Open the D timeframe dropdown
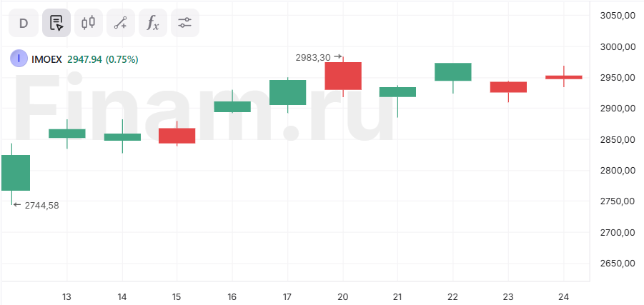The height and width of the screenshot is (305, 644). coord(24,23)
